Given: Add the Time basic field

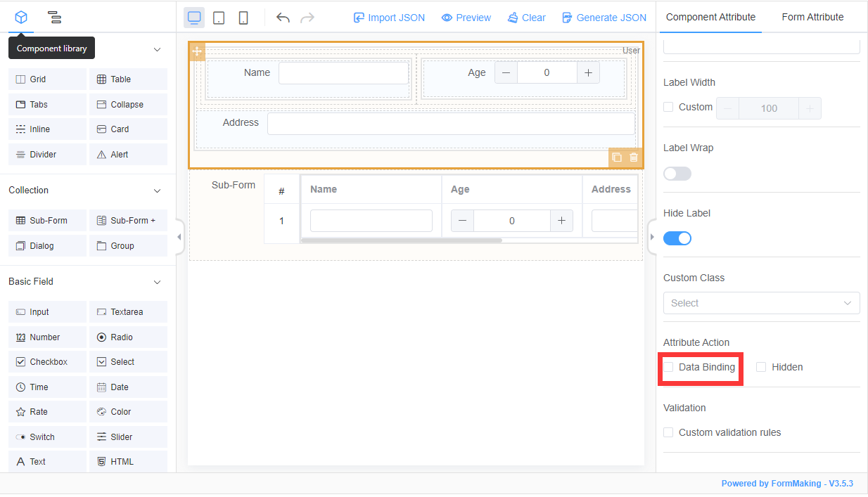Looking at the screenshot, I should click(x=47, y=387).
